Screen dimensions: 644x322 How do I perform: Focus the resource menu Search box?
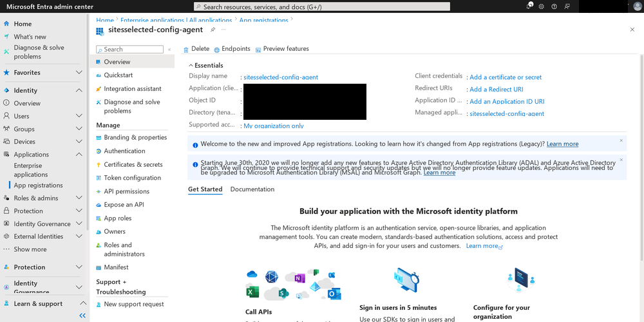tap(130, 50)
